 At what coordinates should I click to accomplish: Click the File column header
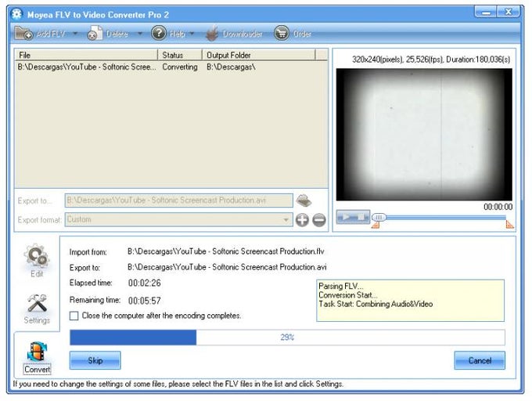coord(86,55)
